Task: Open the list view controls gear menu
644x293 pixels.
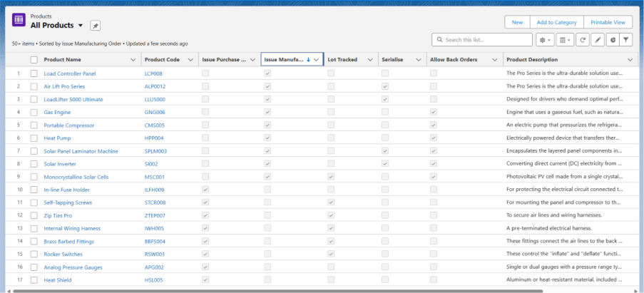Action: (545, 40)
